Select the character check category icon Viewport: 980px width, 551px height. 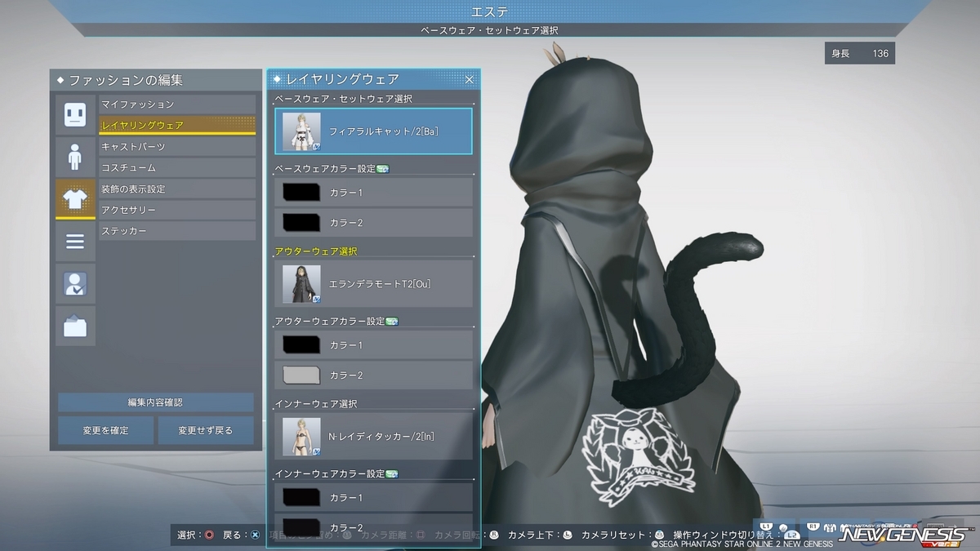pos(75,283)
